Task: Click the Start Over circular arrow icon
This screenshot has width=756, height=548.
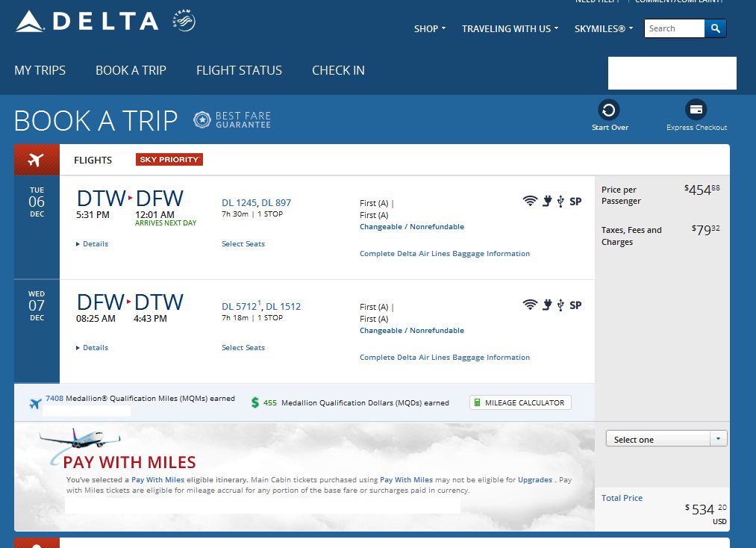Action: point(610,108)
